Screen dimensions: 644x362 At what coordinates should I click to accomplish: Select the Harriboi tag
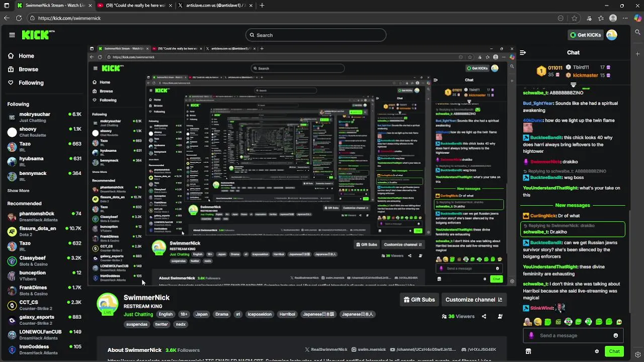point(287,314)
